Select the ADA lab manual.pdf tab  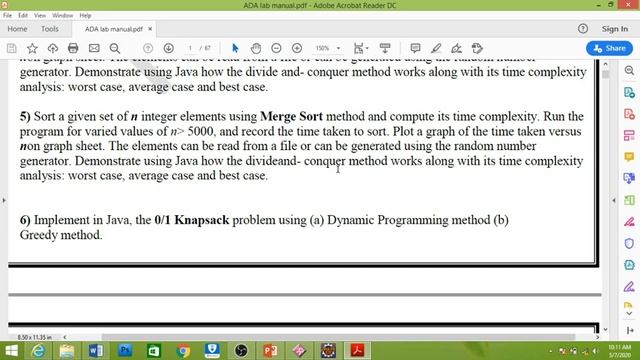click(x=113, y=29)
